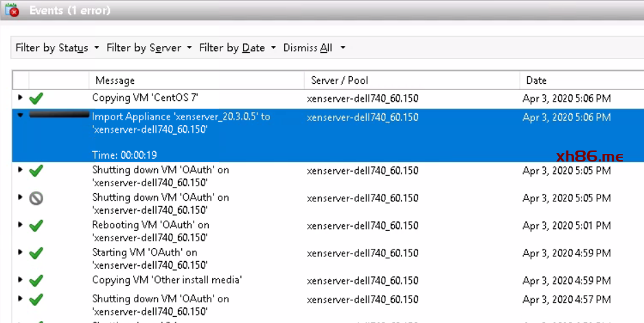The width and height of the screenshot is (644, 323).
Task: Click the Import Appliance progress bar
Action: tap(59, 114)
